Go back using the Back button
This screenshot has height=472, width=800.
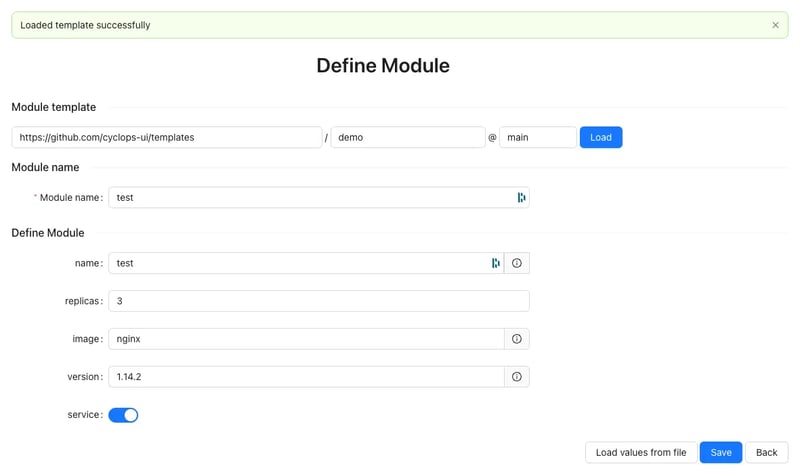(x=766, y=452)
